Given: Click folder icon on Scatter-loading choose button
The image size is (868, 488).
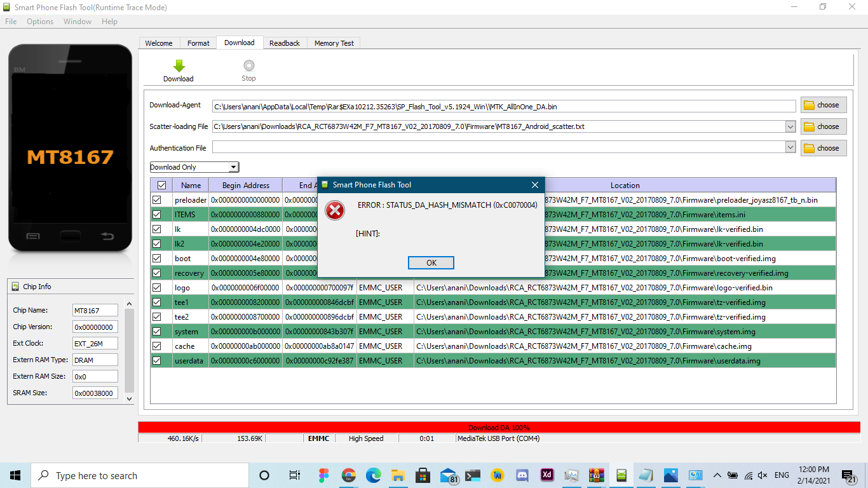Looking at the screenshot, I should pos(810,126).
